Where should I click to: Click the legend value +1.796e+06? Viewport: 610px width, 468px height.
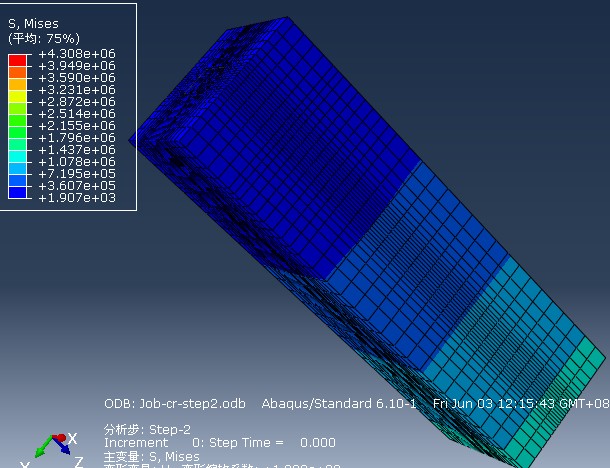[77, 138]
